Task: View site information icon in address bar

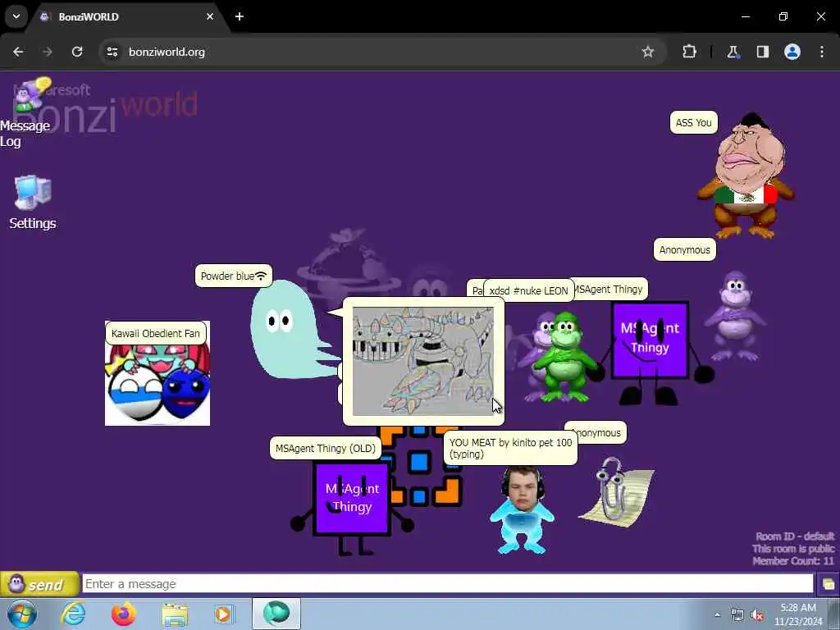Action: coord(112,52)
